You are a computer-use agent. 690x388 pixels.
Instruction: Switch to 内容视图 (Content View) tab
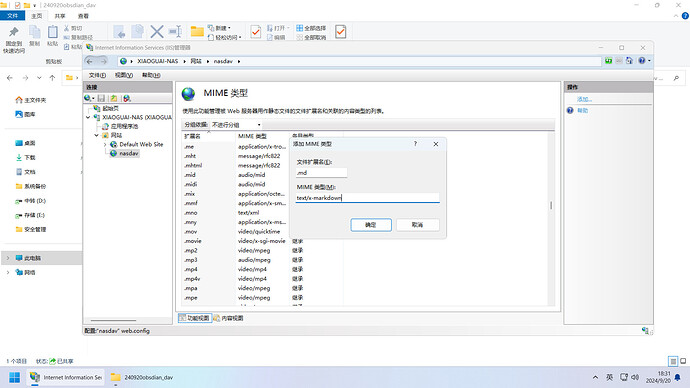(229, 318)
